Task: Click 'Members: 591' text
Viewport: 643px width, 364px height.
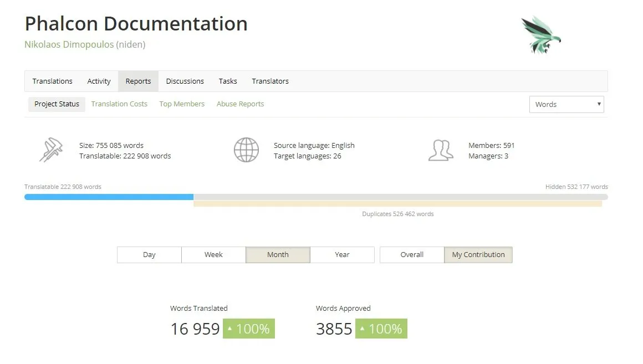Action: 491,146
